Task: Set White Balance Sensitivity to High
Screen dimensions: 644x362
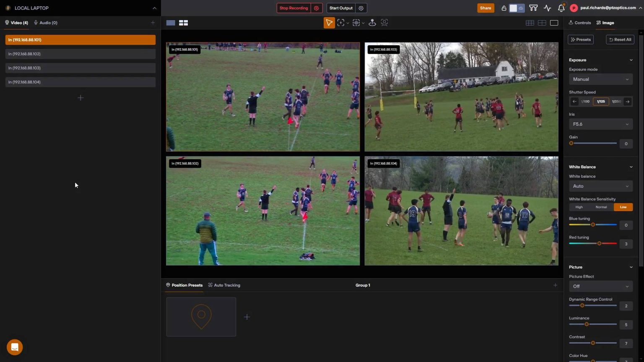Action: (579, 207)
